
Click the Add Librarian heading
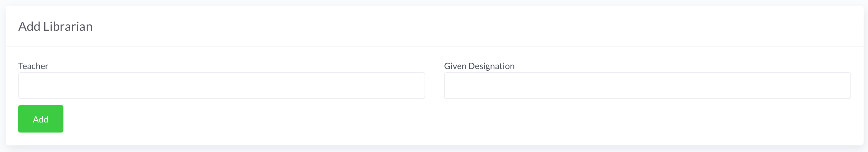pyautogui.click(x=55, y=26)
